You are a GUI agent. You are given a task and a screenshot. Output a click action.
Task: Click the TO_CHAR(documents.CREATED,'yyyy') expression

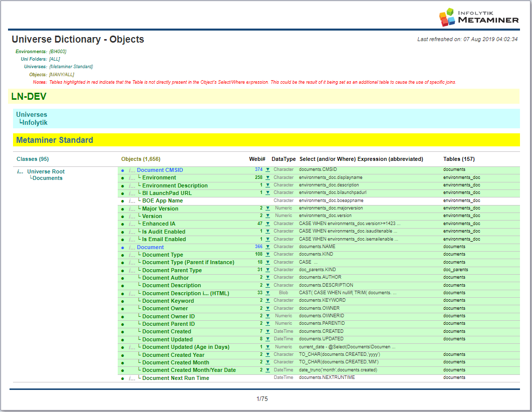[339, 354]
